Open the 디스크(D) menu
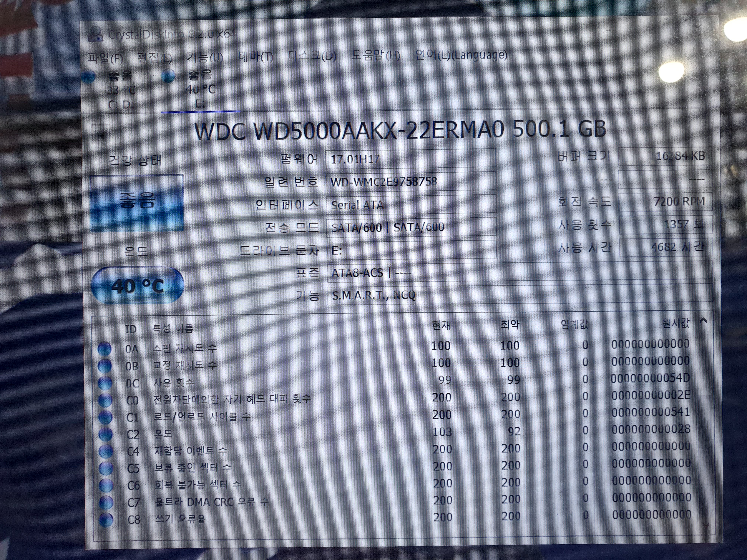This screenshot has width=747, height=560. [312, 56]
